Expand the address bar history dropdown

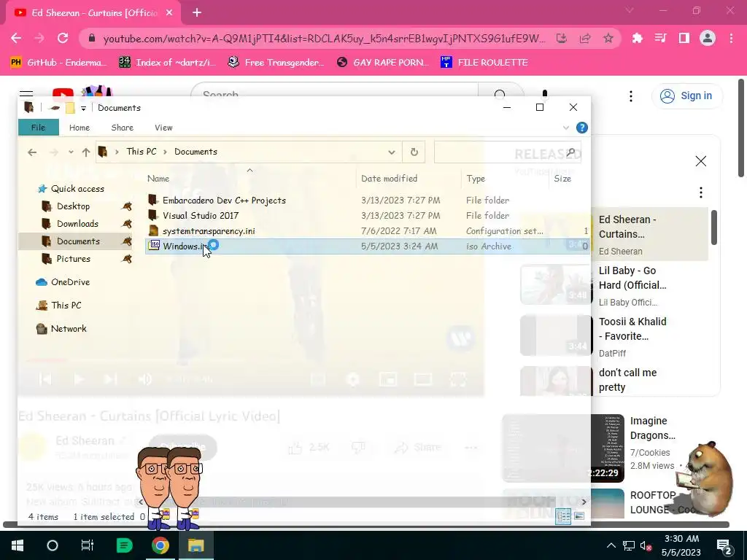point(392,152)
